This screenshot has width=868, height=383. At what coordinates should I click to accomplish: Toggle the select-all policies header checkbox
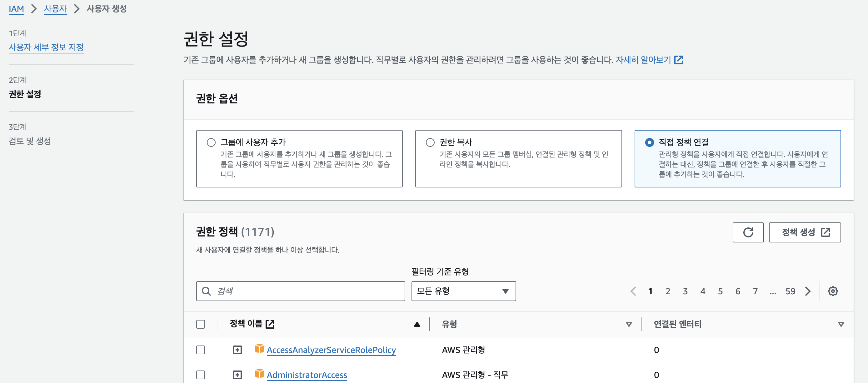click(201, 324)
